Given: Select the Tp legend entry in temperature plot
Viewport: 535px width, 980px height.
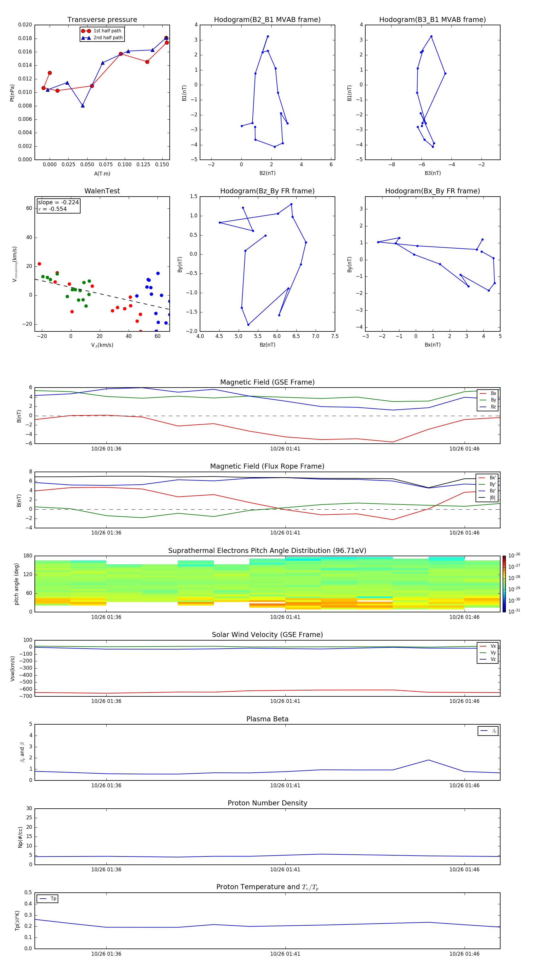Looking at the screenshot, I should 48,899.
